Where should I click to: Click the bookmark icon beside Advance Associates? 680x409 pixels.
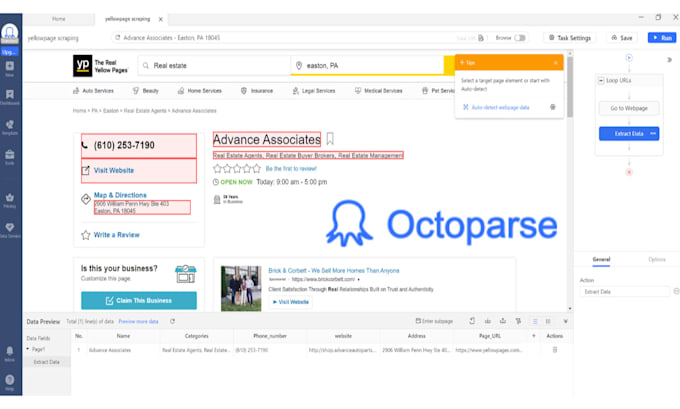coord(330,139)
